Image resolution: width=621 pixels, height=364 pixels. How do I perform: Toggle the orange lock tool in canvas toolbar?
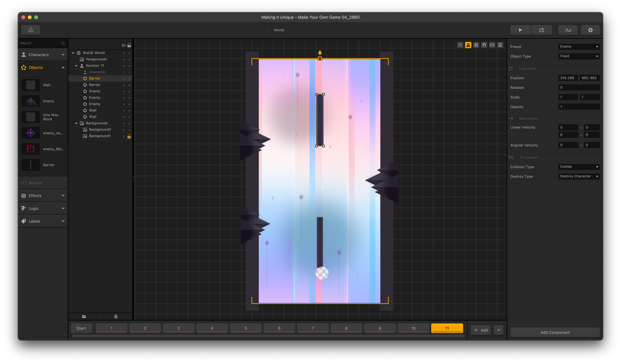click(x=468, y=45)
